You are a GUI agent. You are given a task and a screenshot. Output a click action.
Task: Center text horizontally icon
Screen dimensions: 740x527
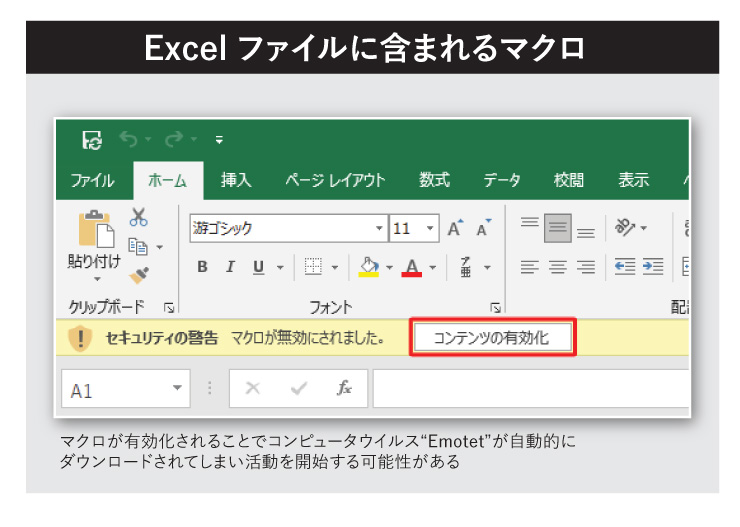(x=558, y=267)
